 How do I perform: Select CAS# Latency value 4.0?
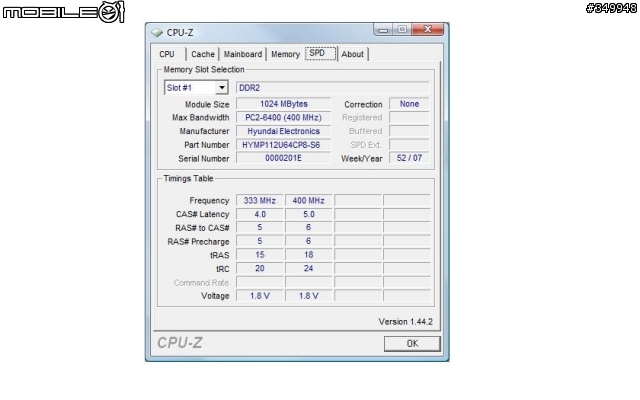click(x=260, y=214)
